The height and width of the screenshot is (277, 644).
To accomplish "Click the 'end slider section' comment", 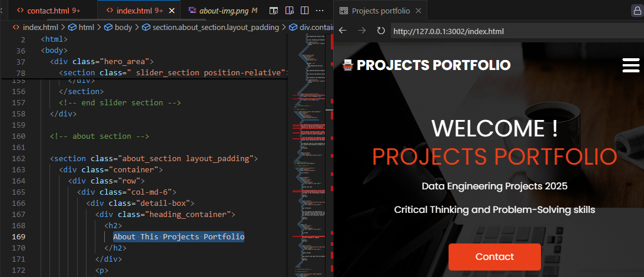I will pyautogui.click(x=119, y=102).
